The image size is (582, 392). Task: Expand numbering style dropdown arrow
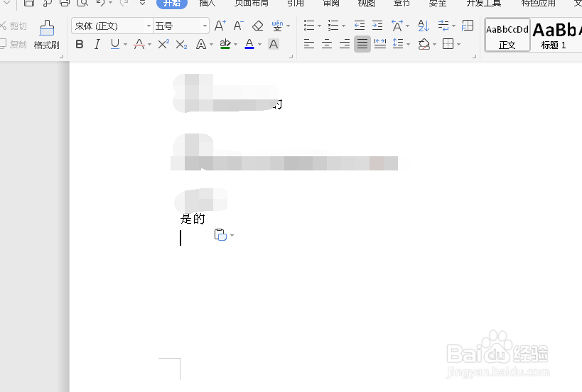(343, 26)
